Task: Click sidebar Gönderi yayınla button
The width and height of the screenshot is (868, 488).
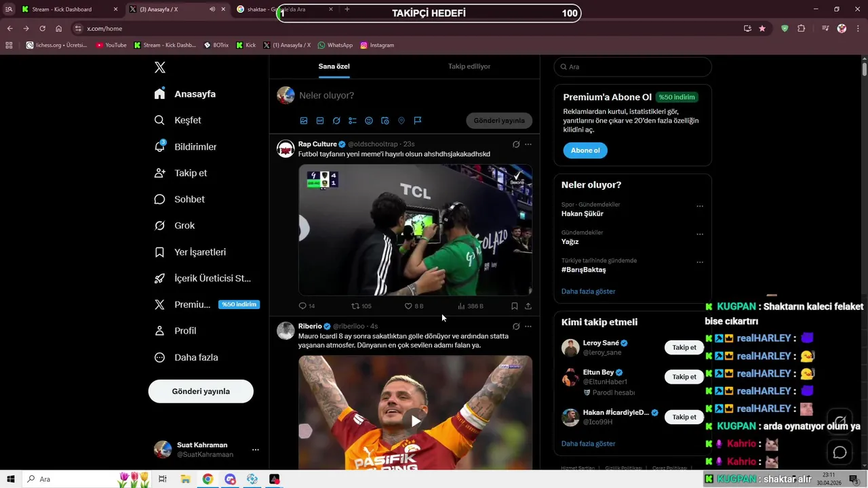Action: (x=201, y=391)
